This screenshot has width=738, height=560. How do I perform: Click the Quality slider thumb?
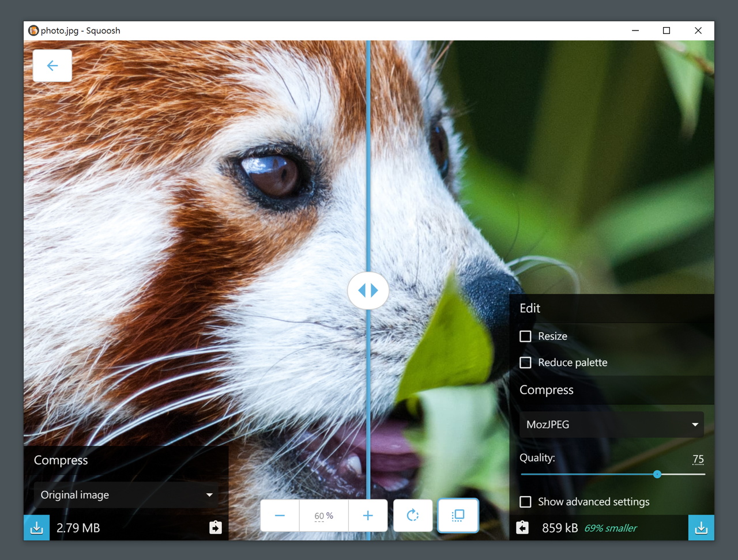pyautogui.click(x=657, y=474)
